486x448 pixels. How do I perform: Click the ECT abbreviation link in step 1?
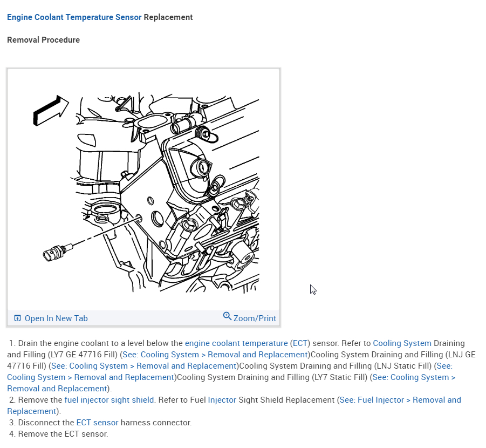300,343
